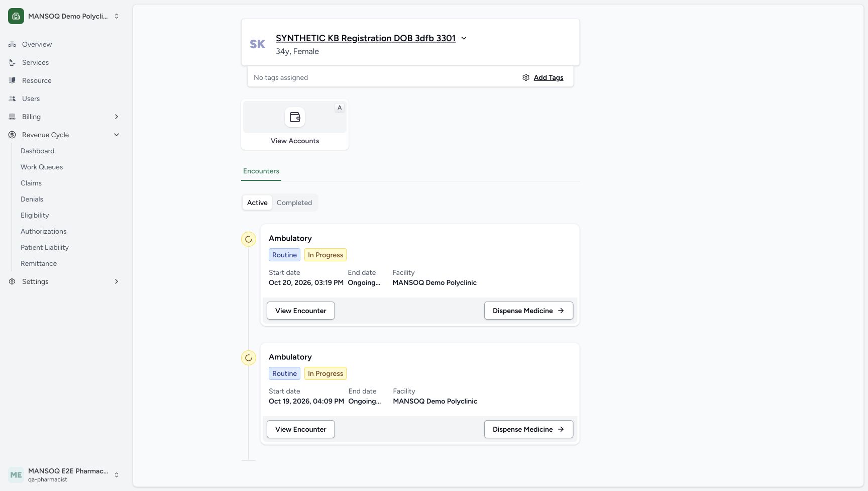Dispense Medicine for the Oct 19 encounter
Image resolution: width=868 pixels, height=491 pixels.
[528, 429]
